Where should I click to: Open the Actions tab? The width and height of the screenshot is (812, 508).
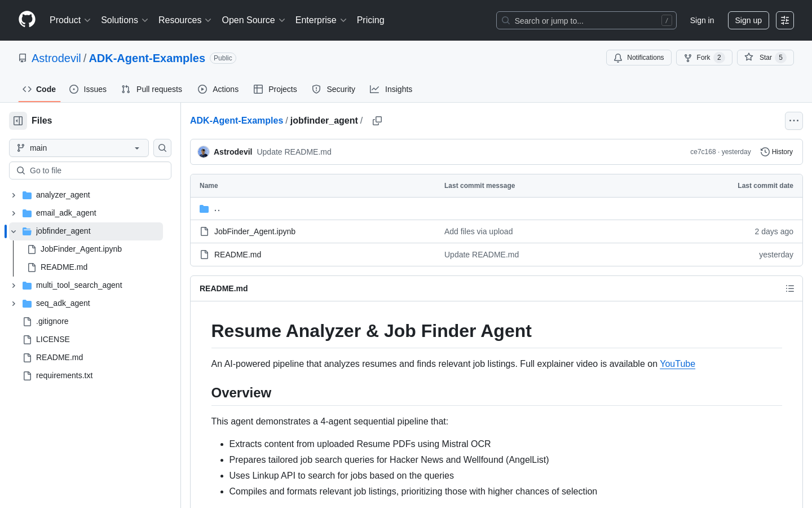click(x=218, y=89)
